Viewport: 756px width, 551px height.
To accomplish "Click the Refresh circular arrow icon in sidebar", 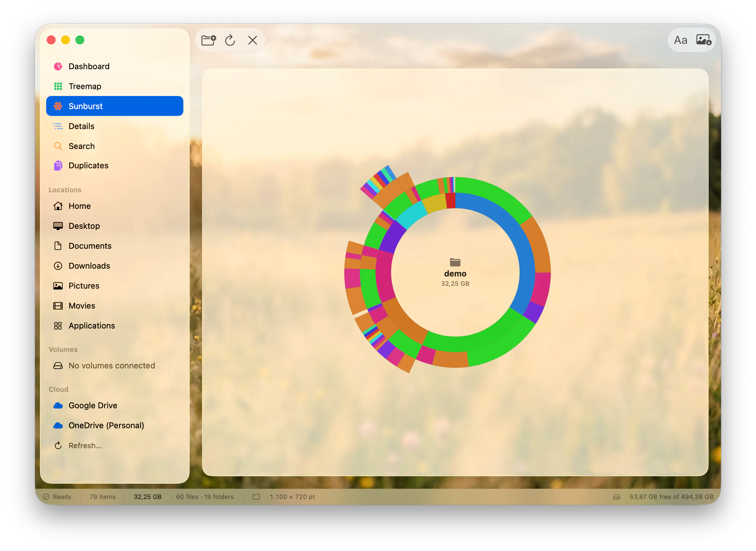I will tap(58, 446).
